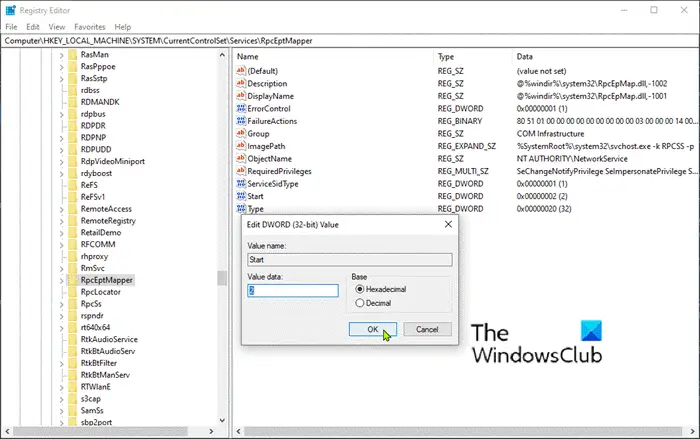Open the Help menu
700x439 pixels.
click(122, 27)
